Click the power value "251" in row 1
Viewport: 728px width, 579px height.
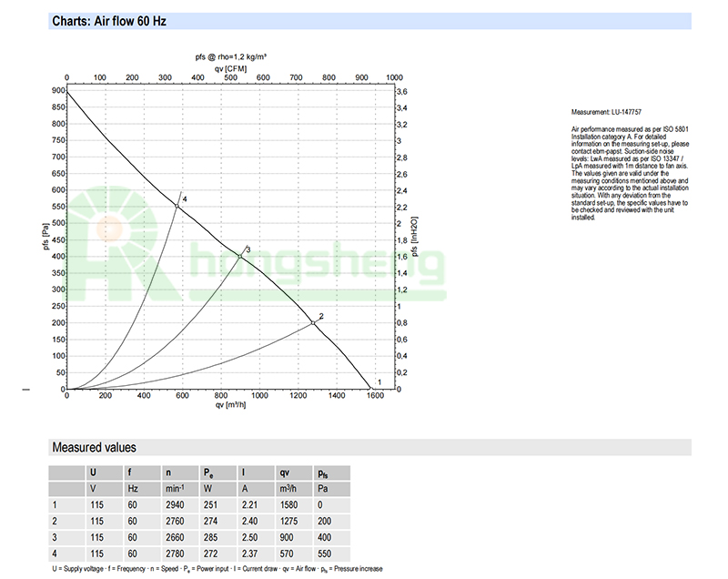point(210,505)
